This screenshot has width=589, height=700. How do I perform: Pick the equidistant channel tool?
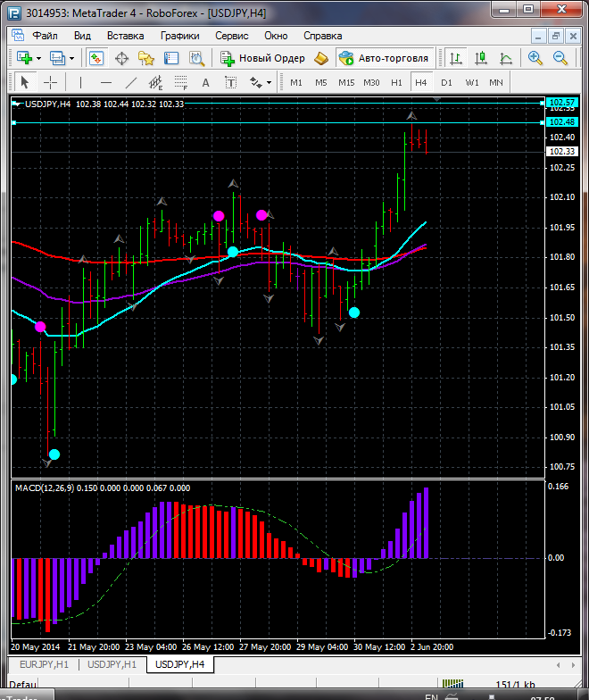tap(156, 82)
